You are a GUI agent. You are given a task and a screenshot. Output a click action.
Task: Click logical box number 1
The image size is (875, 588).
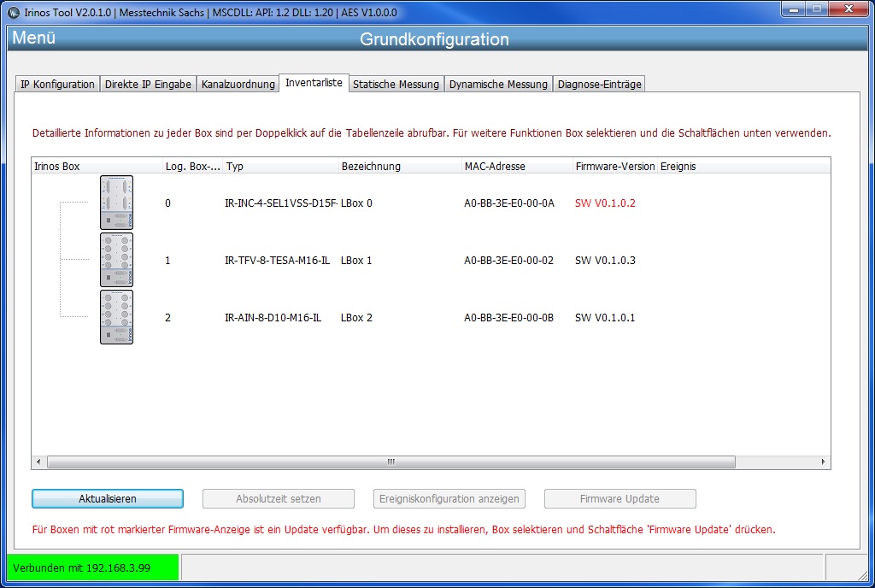click(x=167, y=261)
